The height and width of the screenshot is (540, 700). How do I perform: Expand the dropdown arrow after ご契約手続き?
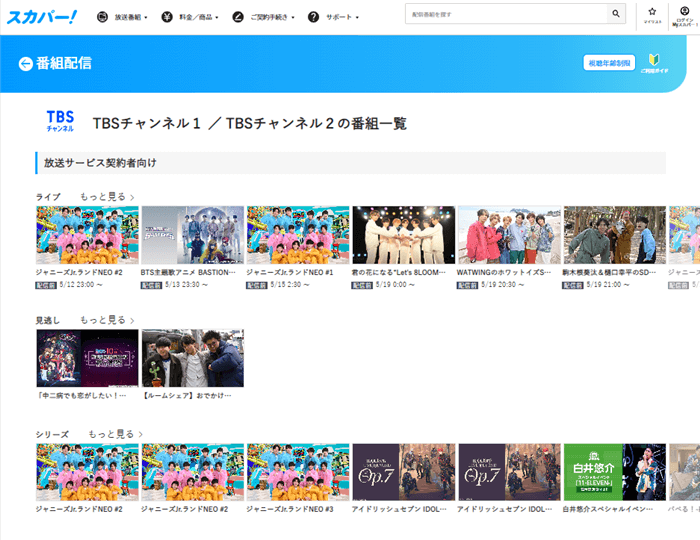point(293,17)
